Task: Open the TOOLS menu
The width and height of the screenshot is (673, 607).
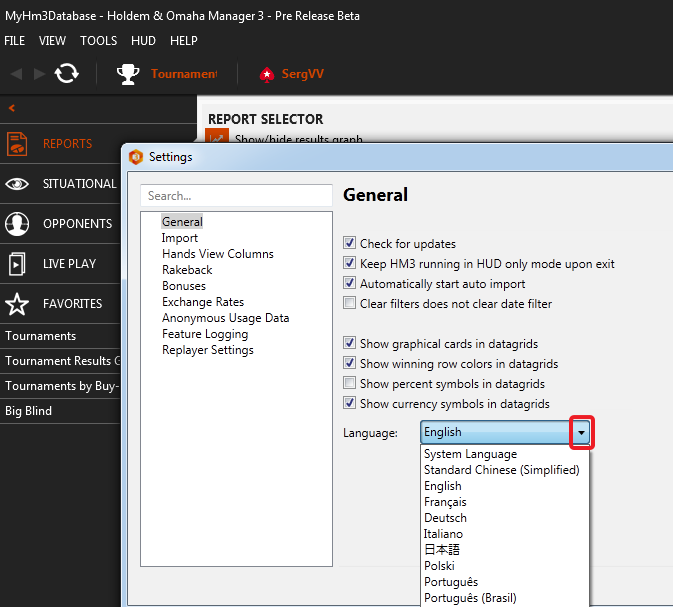Action: click(98, 41)
